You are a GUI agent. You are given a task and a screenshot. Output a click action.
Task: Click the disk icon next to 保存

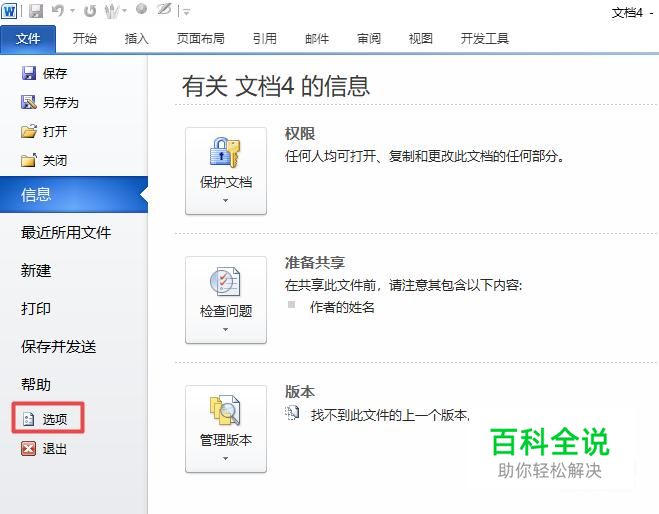click(29, 73)
